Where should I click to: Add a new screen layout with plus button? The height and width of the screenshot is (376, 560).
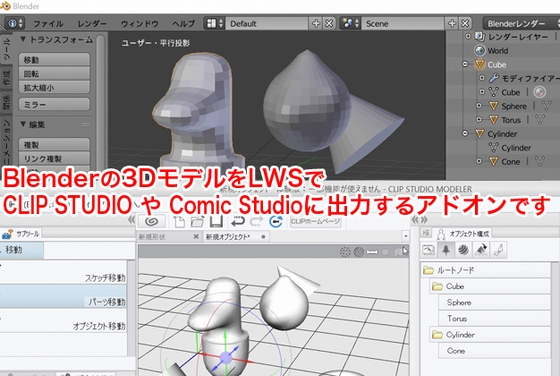pyautogui.click(x=316, y=24)
